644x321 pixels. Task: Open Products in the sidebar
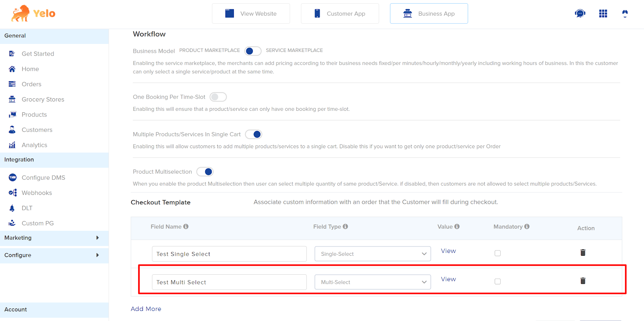click(34, 115)
